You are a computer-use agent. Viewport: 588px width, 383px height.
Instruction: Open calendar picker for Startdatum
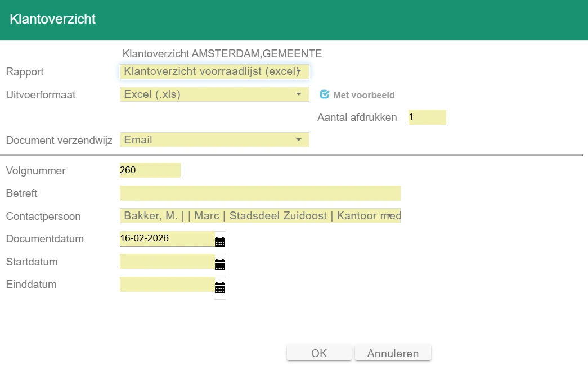click(x=220, y=265)
